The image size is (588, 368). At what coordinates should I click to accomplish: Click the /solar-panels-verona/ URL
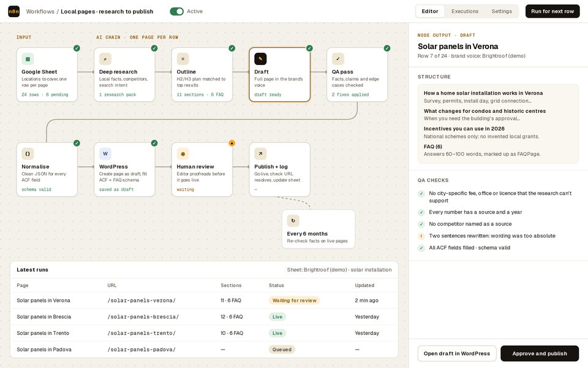tap(141, 301)
